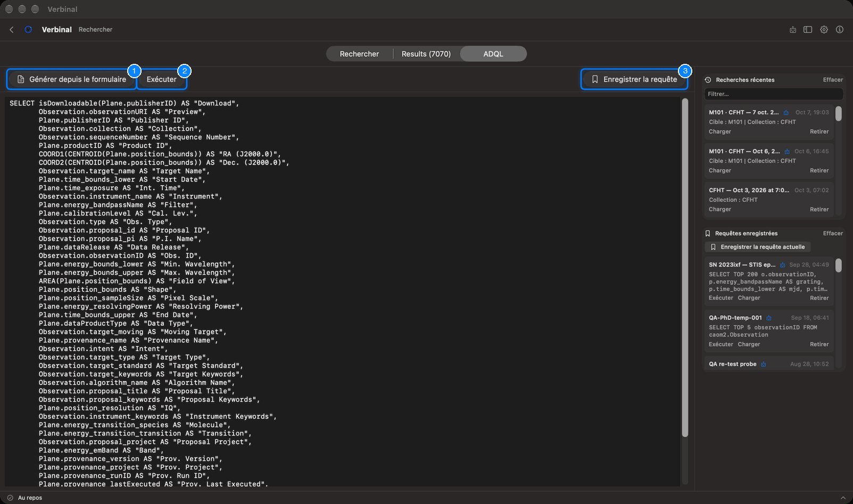Click robot icon on SN 2023ixf query
The height and width of the screenshot is (504, 853).
point(783,265)
